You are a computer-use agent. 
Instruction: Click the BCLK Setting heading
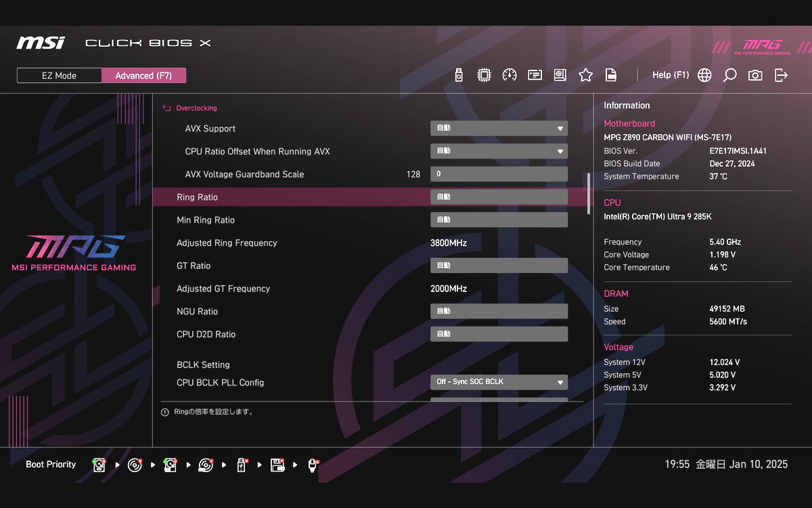coord(203,365)
